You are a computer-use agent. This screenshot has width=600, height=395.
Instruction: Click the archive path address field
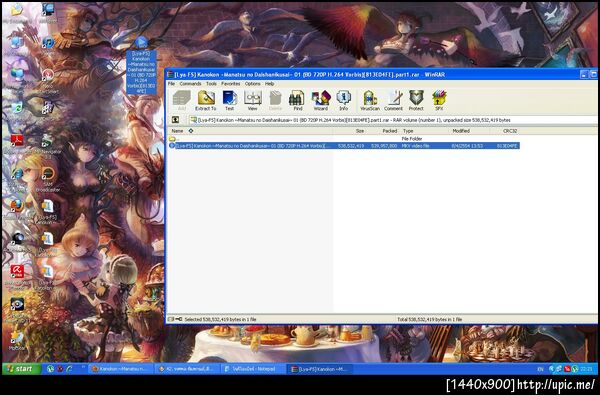[392, 120]
